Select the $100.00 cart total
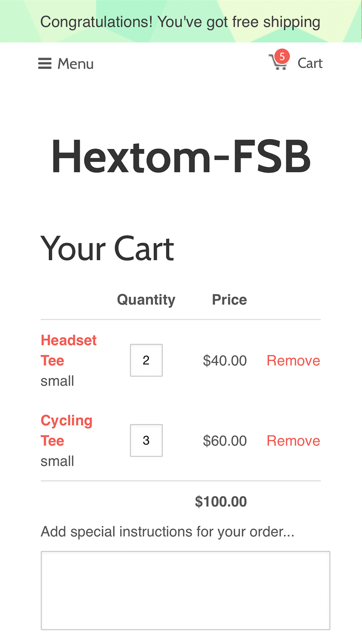The height and width of the screenshot is (644, 362). pos(221,502)
